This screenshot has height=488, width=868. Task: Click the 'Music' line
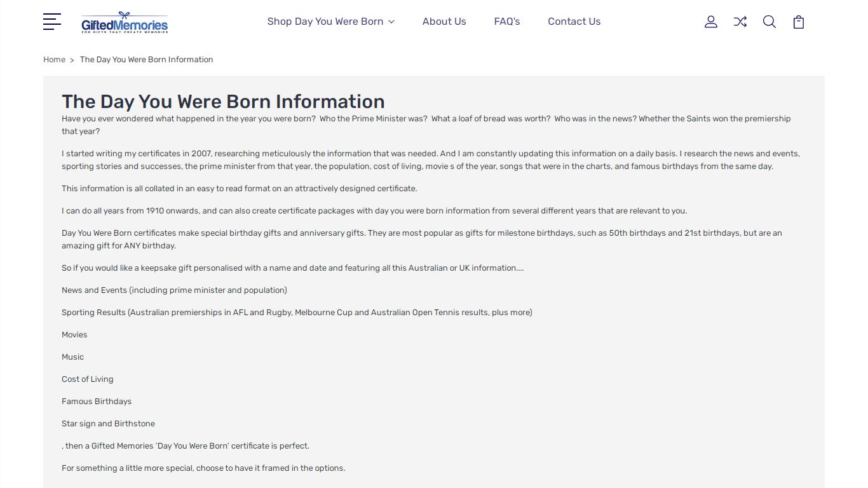[72, 357]
